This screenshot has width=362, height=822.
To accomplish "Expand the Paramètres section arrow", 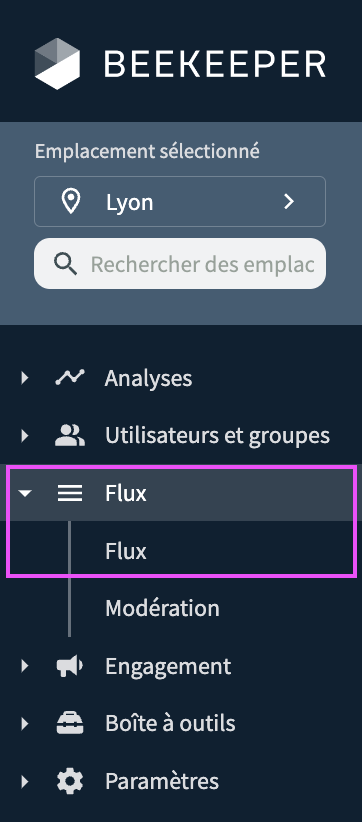I will (24, 782).
